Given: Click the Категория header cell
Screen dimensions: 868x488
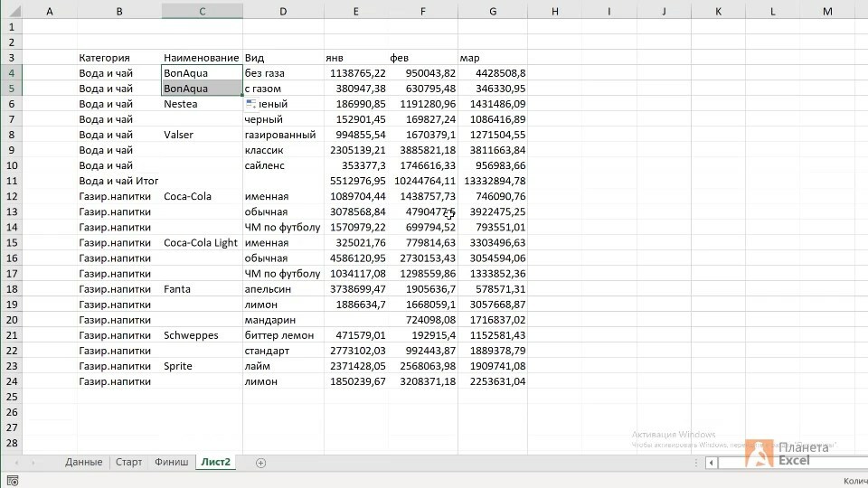Looking at the screenshot, I should [x=119, y=58].
